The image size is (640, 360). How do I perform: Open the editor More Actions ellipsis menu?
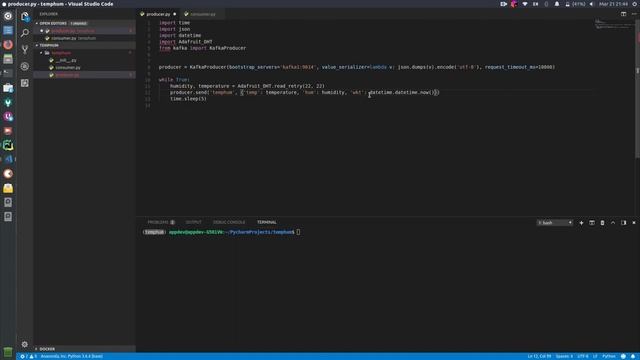tap(634, 14)
